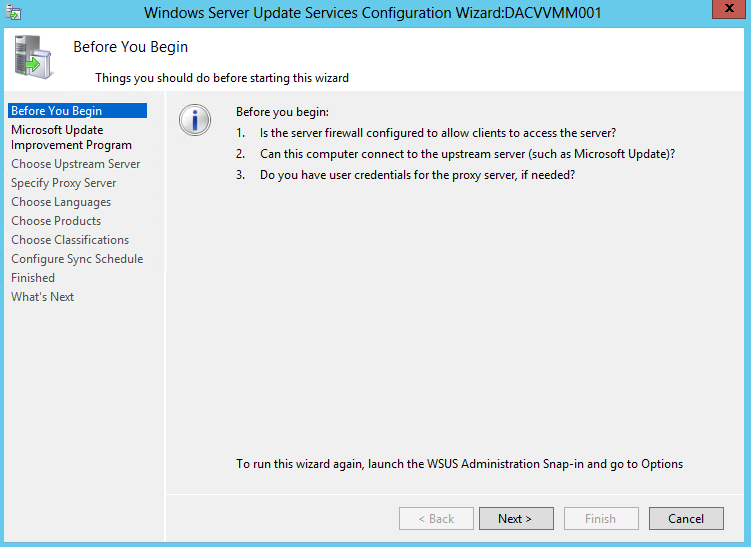Click the disabled Finish button
Image resolution: width=751 pixels, height=547 pixels.
click(601, 519)
